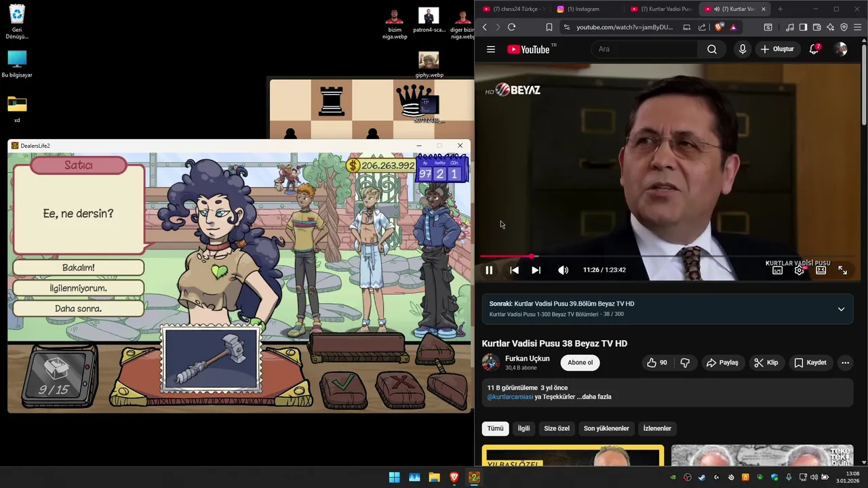Pause the YouTube video
Screen dimensions: 868x488
489,270
